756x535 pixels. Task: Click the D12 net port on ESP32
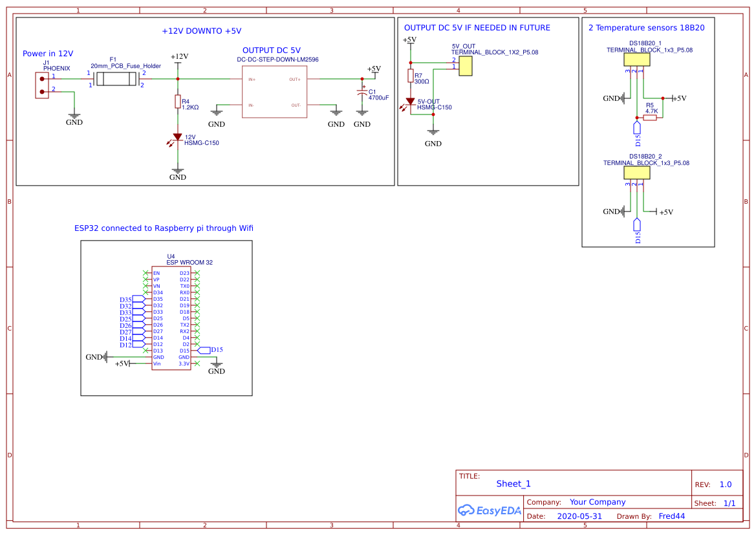(139, 344)
